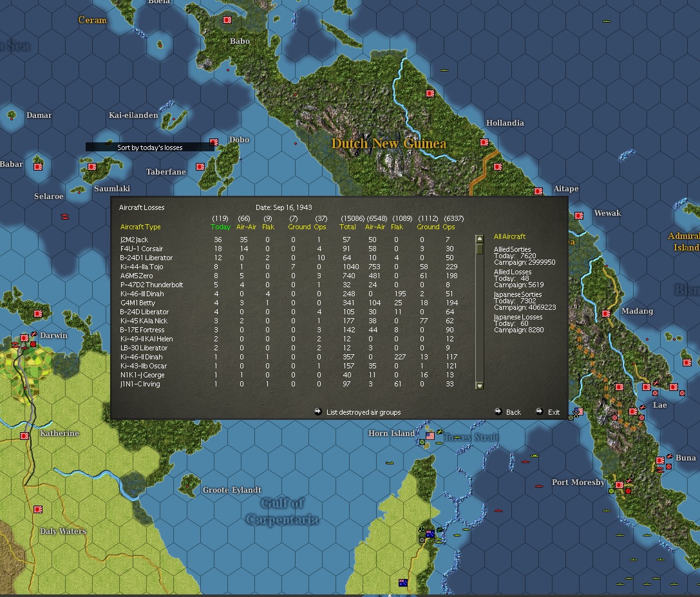Select the Japanese base flag at Babar
The width and height of the screenshot is (700, 597).
tap(38, 167)
